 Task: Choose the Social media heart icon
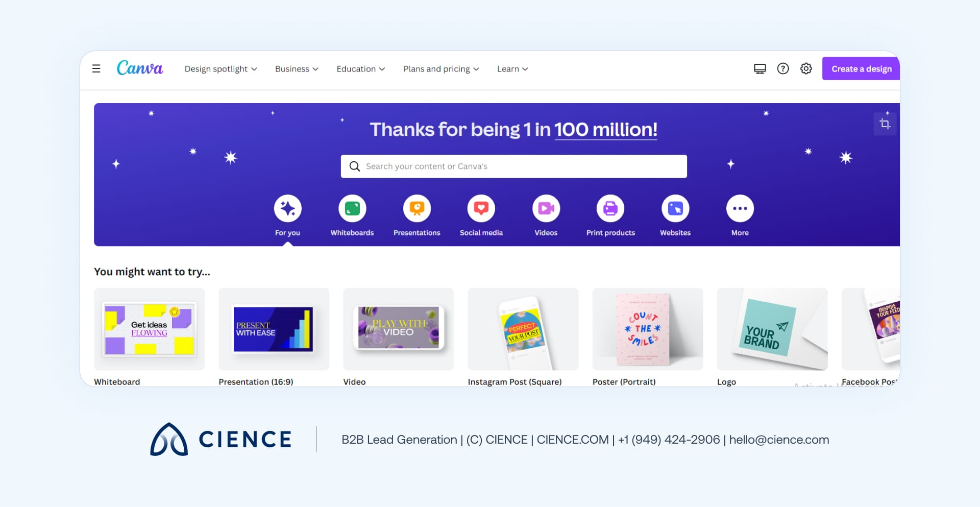[481, 208]
